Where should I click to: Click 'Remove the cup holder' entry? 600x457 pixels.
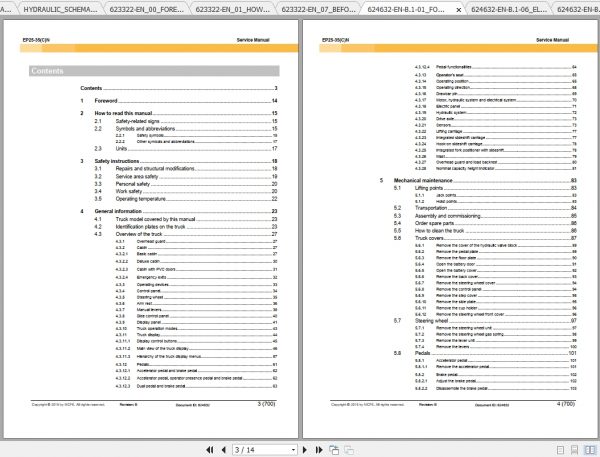pyautogui.click(x=457, y=308)
